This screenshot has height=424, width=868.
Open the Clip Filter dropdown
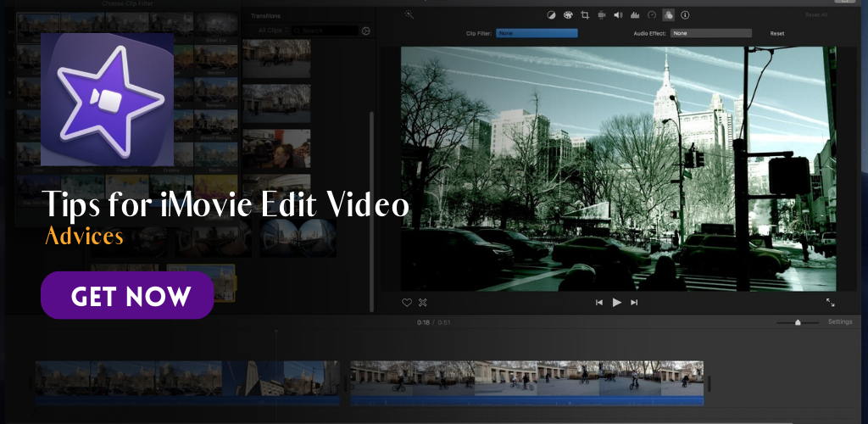(537, 33)
